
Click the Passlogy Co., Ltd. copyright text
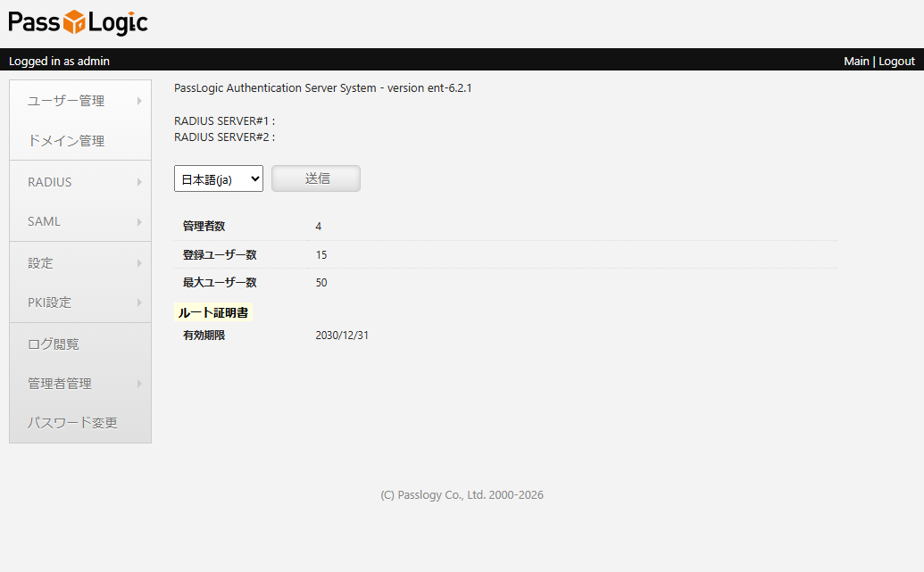462,495
